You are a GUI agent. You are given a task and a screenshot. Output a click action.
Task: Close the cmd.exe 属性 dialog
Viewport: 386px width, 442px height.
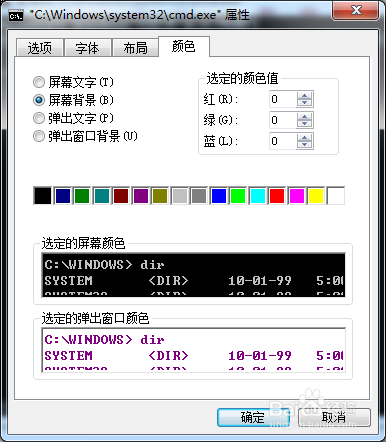click(356, 10)
